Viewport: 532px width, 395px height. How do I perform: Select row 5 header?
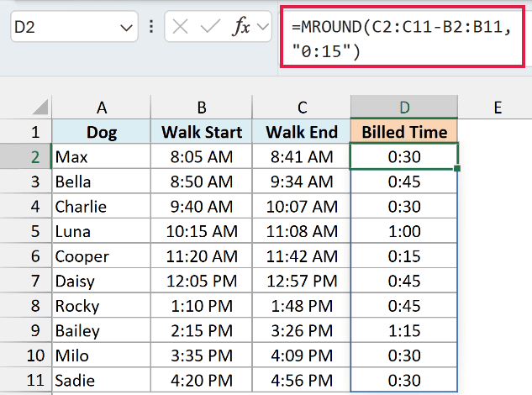[26, 231]
